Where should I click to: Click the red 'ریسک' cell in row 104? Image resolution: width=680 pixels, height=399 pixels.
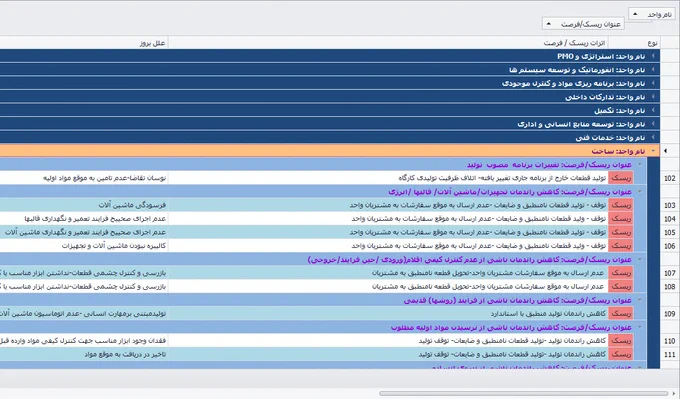pyautogui.click(x=621, y=219)
